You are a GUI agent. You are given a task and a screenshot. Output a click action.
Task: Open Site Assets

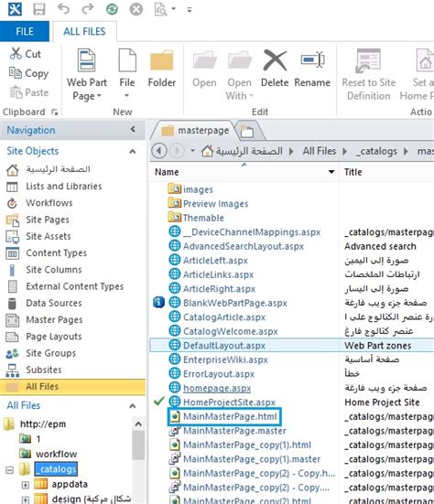(x=49, y=236)
